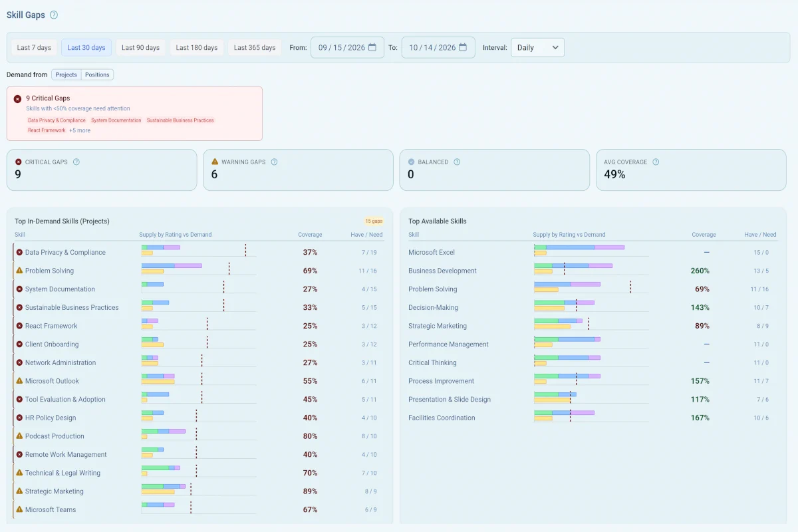Click the warning icon beside Microsoft Outlook row

tap(19, 381)
